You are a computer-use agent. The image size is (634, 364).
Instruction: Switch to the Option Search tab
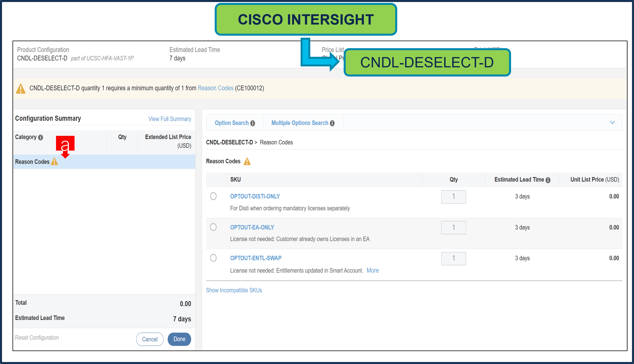click(232, 123)
